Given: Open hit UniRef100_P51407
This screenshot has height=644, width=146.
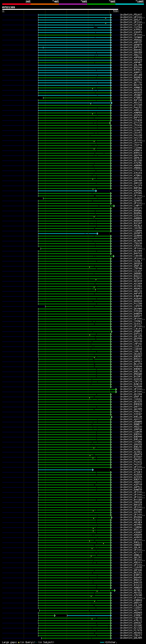Looking at the screenshot, I should click(x=131, y=15).
